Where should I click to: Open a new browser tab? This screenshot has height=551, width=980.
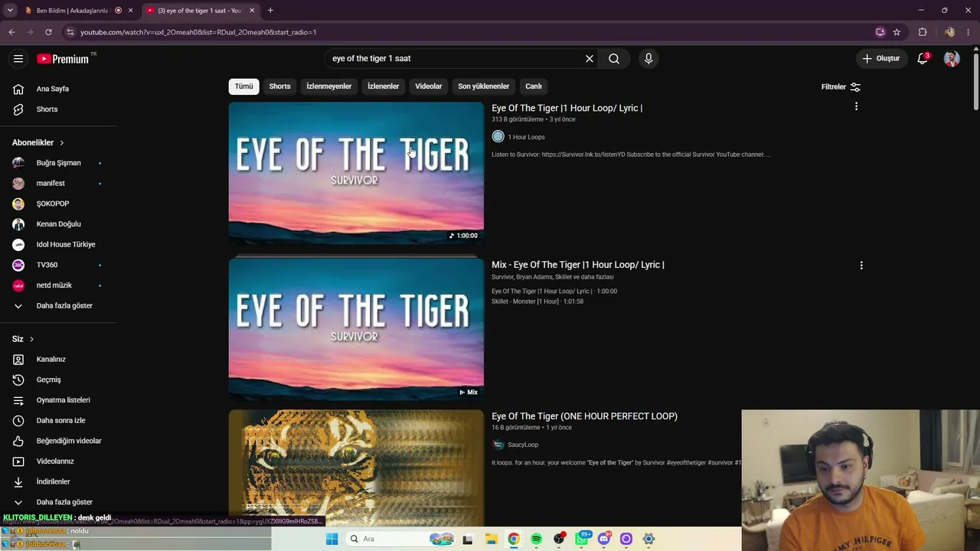(x=270, y=11)
